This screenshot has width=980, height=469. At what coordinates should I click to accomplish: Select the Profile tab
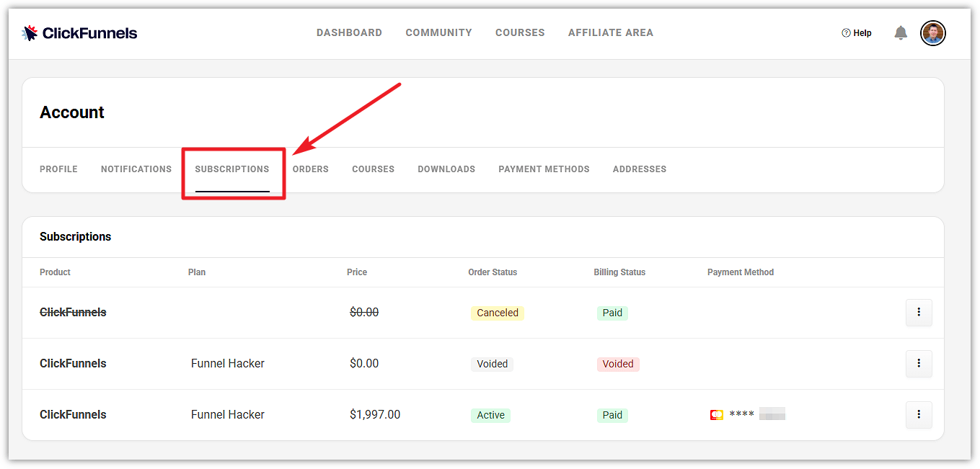coord(58,169)
